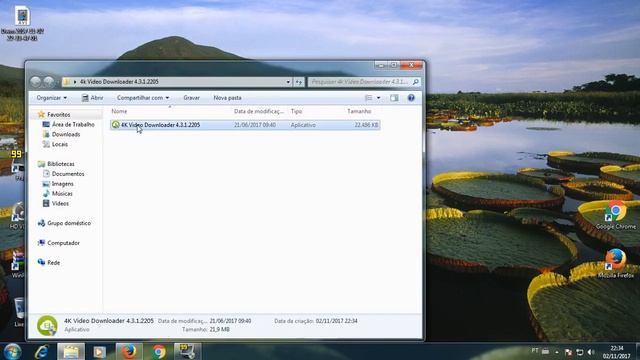
Task: Open the Imagens library
Action: tap(62, 184)
